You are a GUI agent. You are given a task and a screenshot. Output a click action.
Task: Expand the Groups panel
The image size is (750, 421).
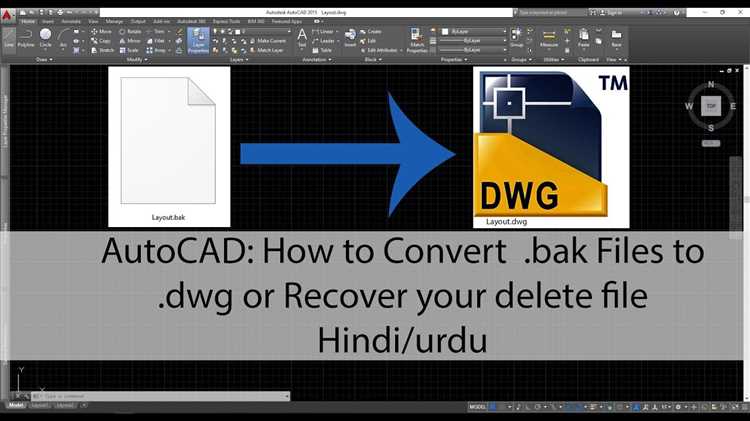pos(521,60)
